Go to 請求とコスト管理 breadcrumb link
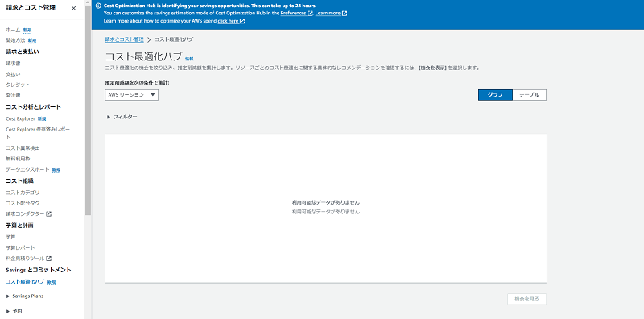This screenshot has width=644, height=319. click(125, 39)
